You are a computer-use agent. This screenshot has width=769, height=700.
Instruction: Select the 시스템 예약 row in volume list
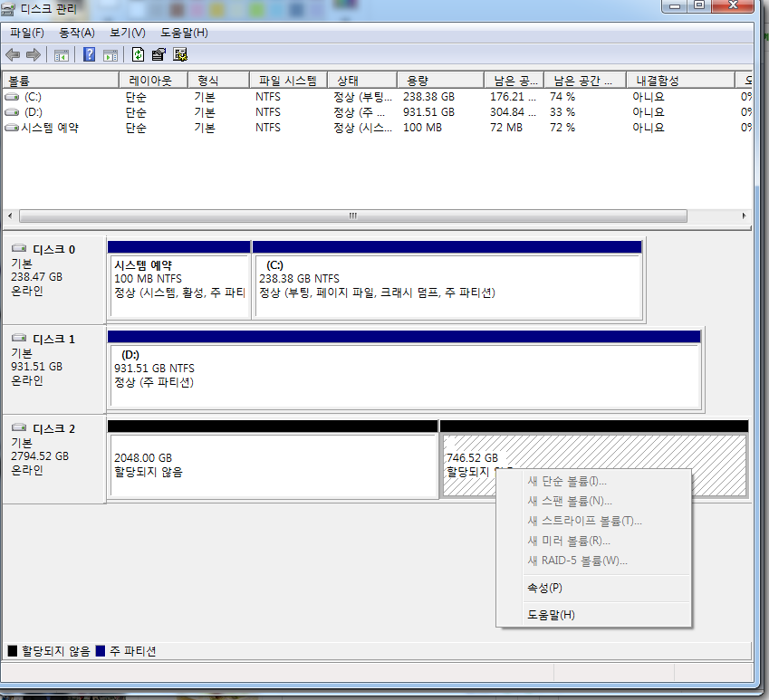click(50, 128)
